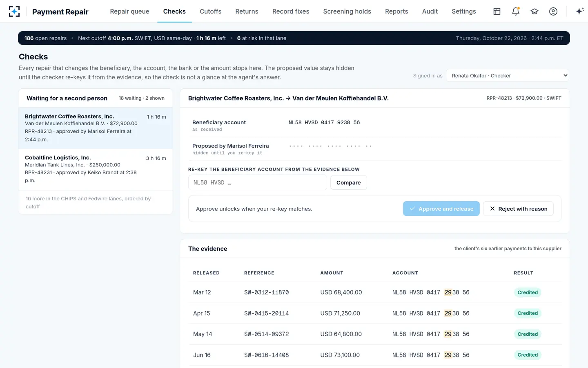Click the Payment Repair logo icon
Image resolution: width=588 pixels, height=368 pixels.
coord(14,11)
